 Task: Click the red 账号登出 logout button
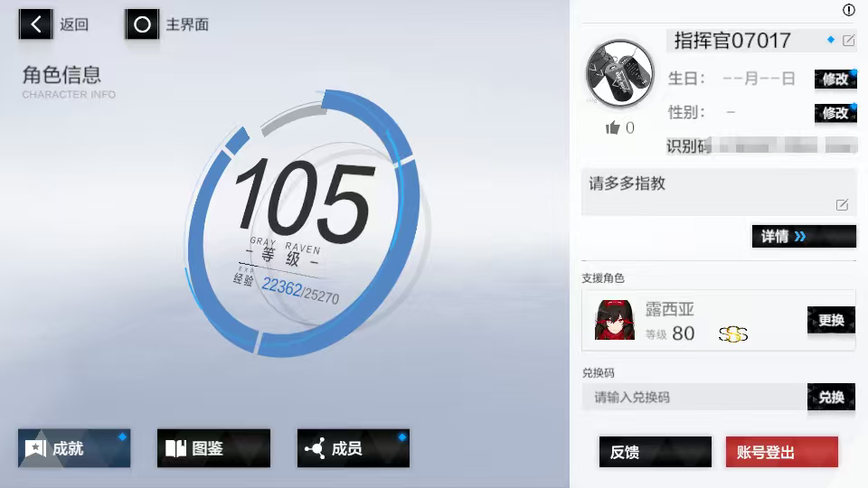[781, 452]
